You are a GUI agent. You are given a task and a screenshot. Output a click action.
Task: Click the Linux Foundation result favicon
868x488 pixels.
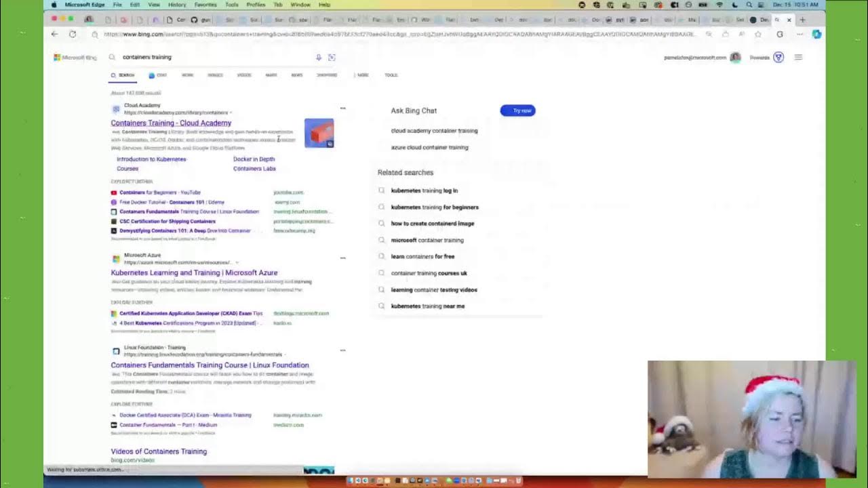click(116, 351)
